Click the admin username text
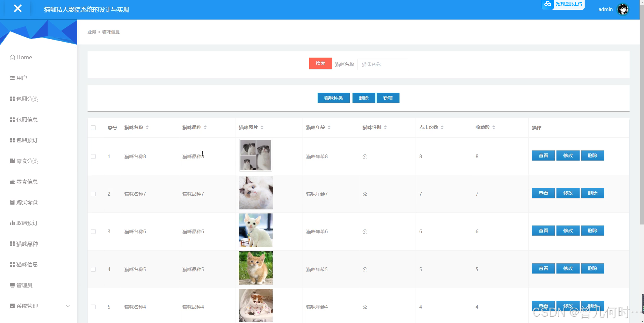The width and height of the screenshot is (644, 323). [x=605, y=9]
